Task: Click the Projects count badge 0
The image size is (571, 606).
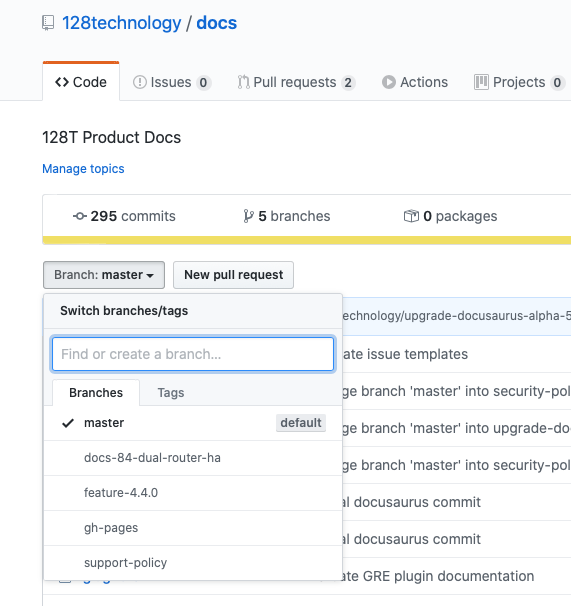Action: coord(557,82)
